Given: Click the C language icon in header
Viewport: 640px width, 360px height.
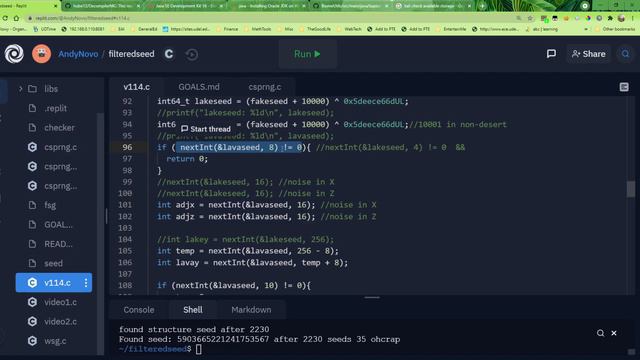Looking at the screenshot, I should 169,54.
